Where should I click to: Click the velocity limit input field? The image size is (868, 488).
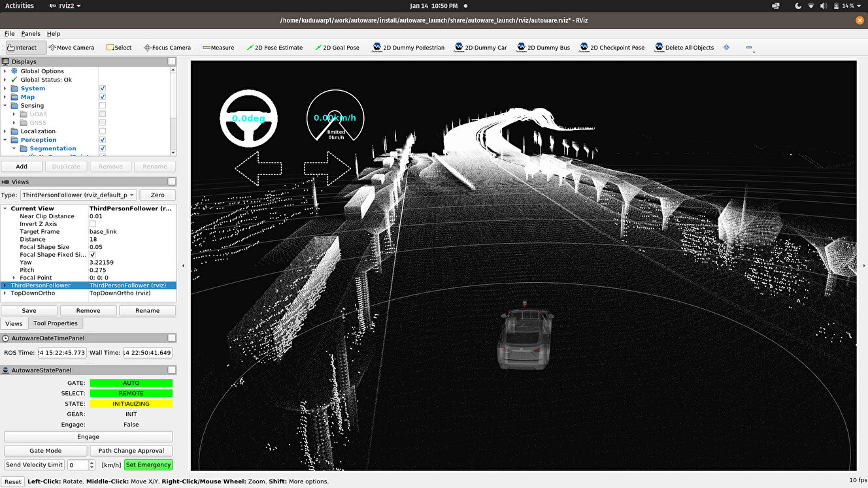78,465
